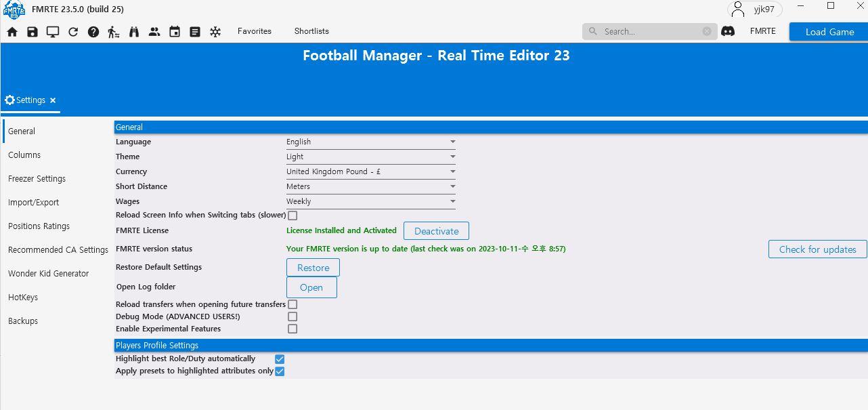Open Freezer Settings section
Image resolution: width=868 pixels, height=410 pixels.
pyautogui.click(x=37, y=179)
